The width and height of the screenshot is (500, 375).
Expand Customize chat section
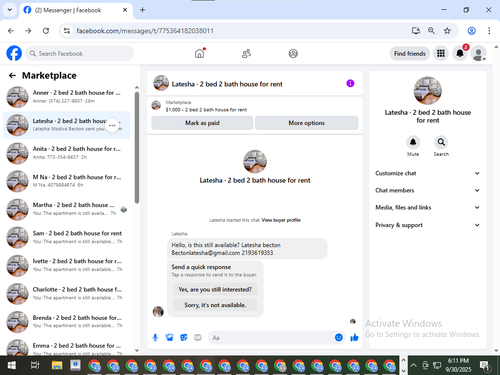coord(428,173)
